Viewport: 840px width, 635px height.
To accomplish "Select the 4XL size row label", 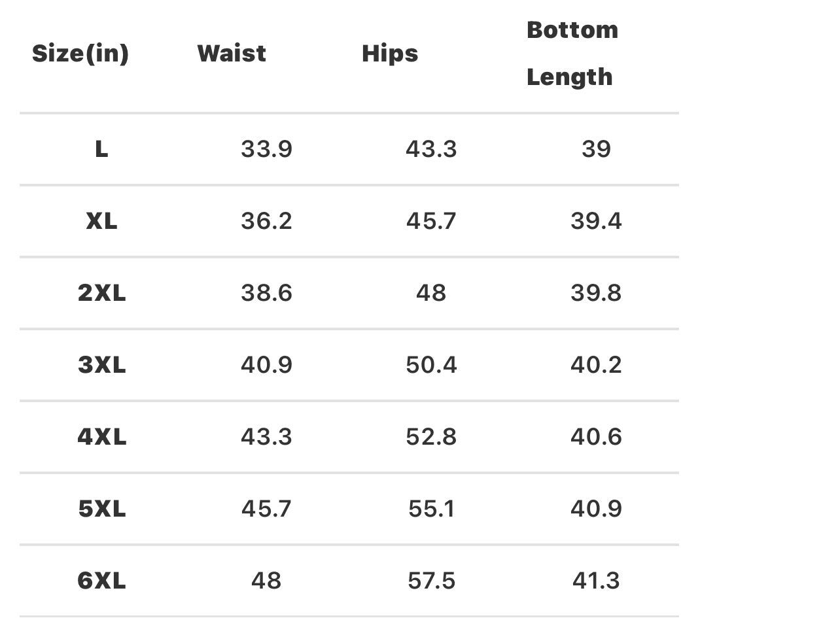I will (101, 437).
